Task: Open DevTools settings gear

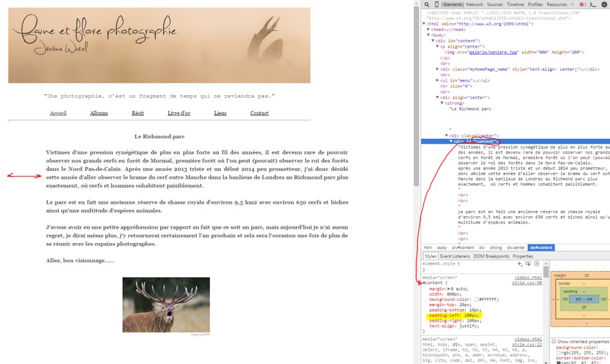Action: (605, 4)
